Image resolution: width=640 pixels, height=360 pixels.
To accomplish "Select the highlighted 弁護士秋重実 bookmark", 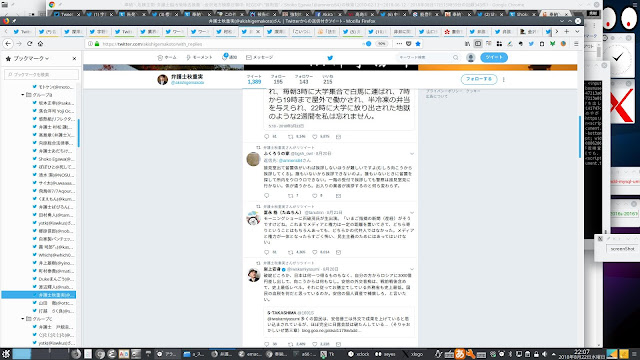I will click(x=38, y=295).
